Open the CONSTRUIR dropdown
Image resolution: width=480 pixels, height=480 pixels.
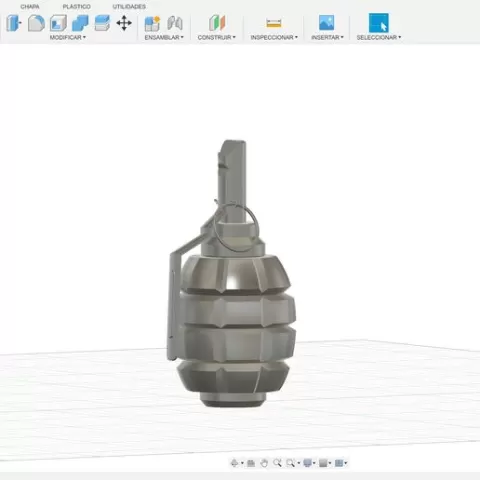point(216,37)
